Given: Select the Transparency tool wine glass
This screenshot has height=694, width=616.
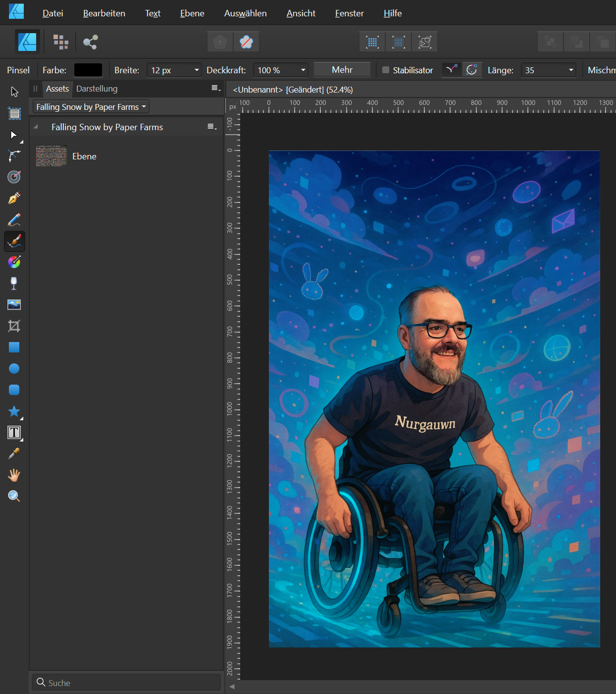Looking at the screenshot, I should click(14, 283).
